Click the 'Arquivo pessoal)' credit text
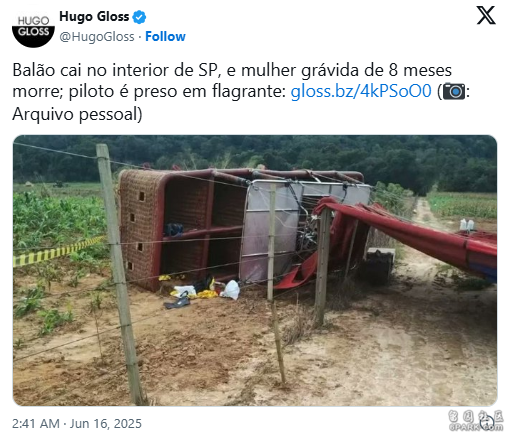The height and width of the screenshot is (432, 507). 77,114
